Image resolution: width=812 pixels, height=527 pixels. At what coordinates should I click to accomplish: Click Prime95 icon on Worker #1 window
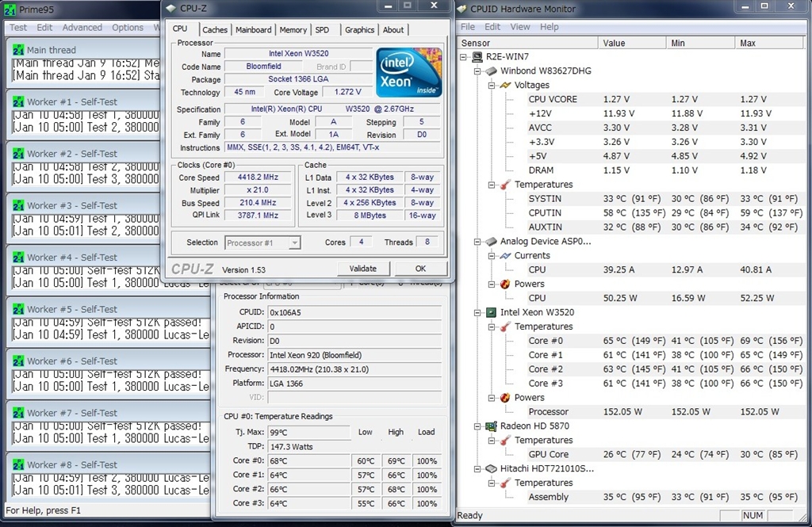(x=18, y=102)
